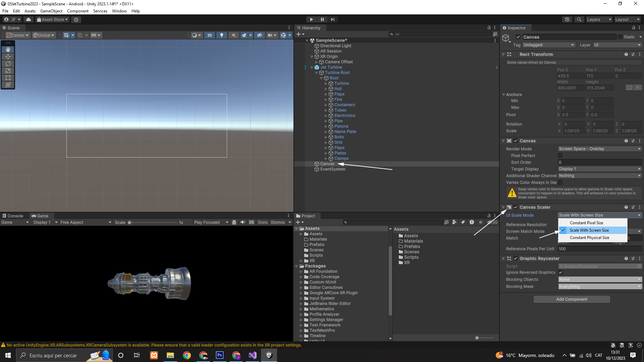
Task: Toggle 2D view mode in the Scene
Action: tap(210, 35)
